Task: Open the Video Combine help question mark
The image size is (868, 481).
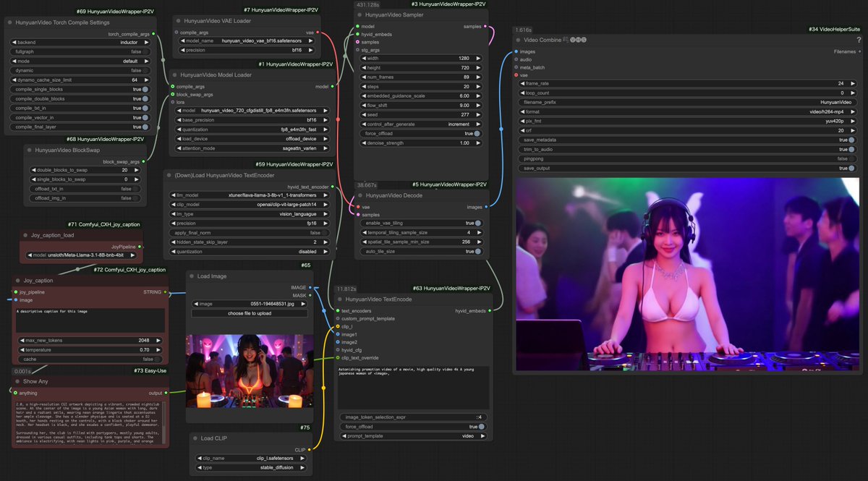Action: 859,40
